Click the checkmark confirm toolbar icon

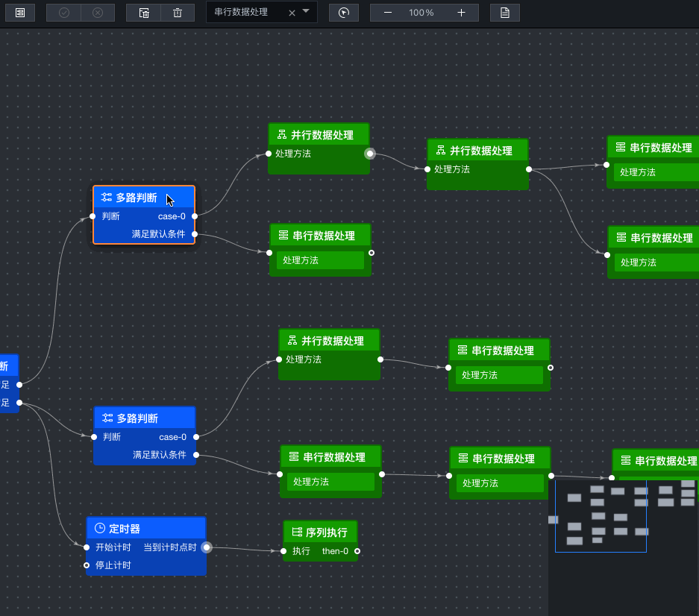63,13
